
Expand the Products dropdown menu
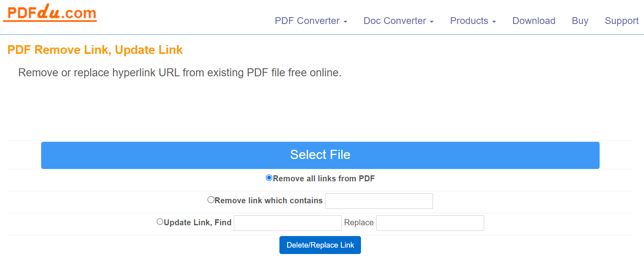click(x=470, y=21)
